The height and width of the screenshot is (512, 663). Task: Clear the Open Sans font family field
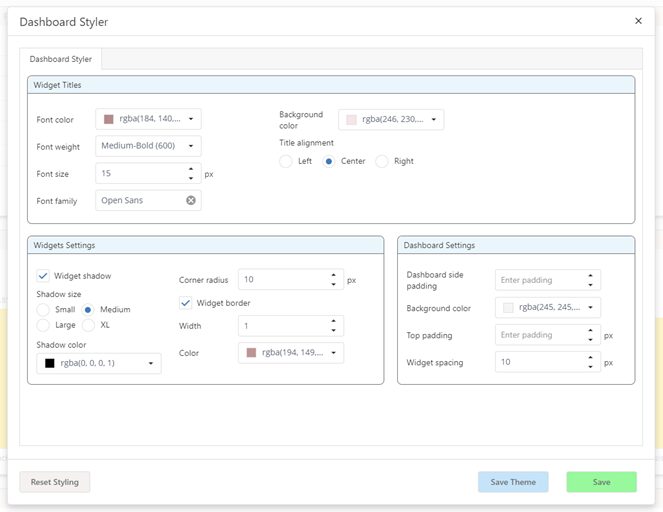pos(191,201)
